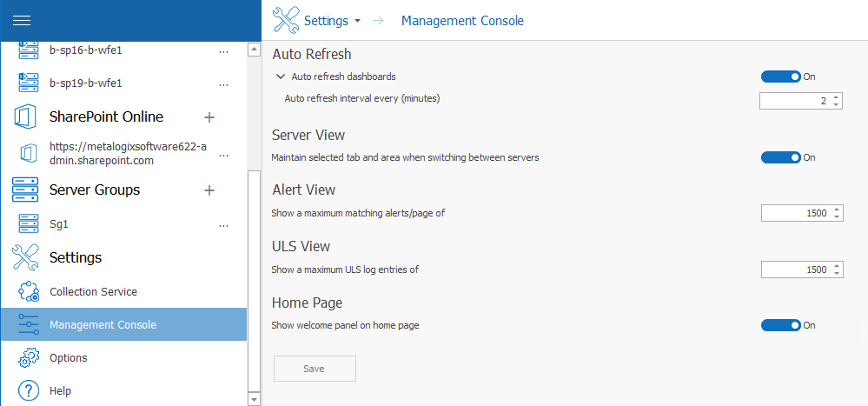Click the ULS View section heading
Viewport: 868px width, 406px height.
pyautogui.click(x=301, y=246)
